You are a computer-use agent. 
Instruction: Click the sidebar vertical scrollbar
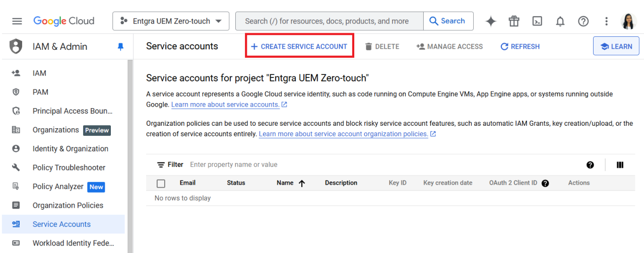pyautogui.click(x=130, y=156)
